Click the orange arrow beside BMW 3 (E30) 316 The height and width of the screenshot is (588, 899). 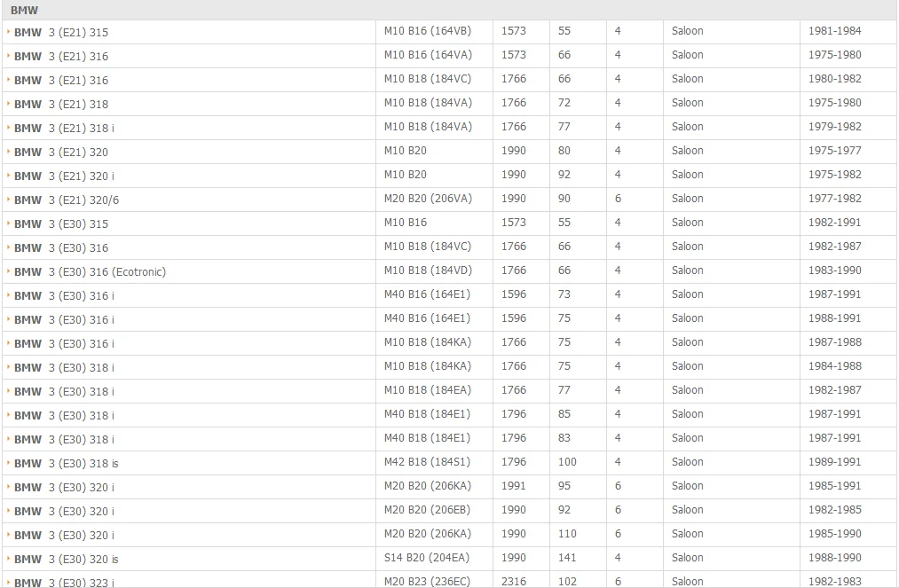[8, 247]
